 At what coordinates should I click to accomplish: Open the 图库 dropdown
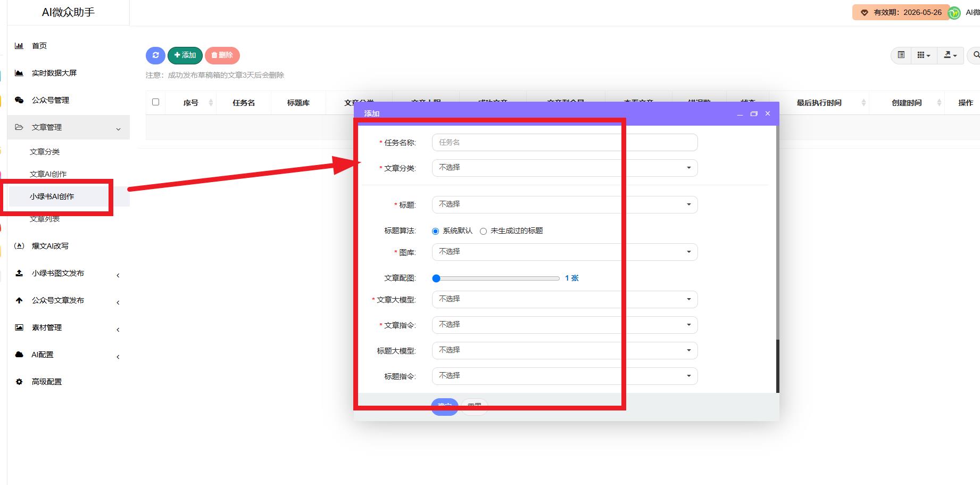[564, 252]
